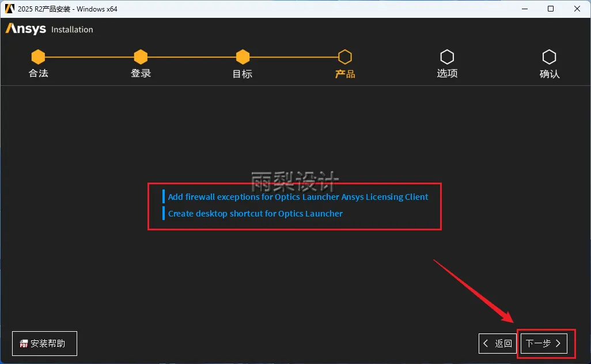
Task: Click the 确认 step label
Action: [x=550, y=74]
